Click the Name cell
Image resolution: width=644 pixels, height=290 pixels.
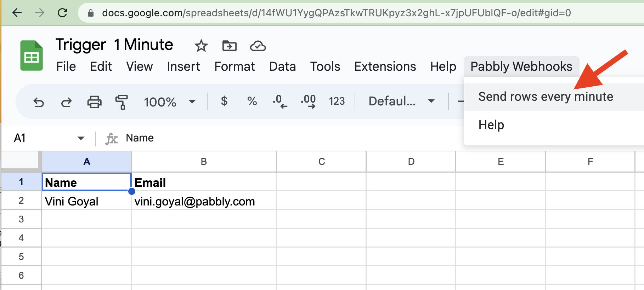[87, 182]
